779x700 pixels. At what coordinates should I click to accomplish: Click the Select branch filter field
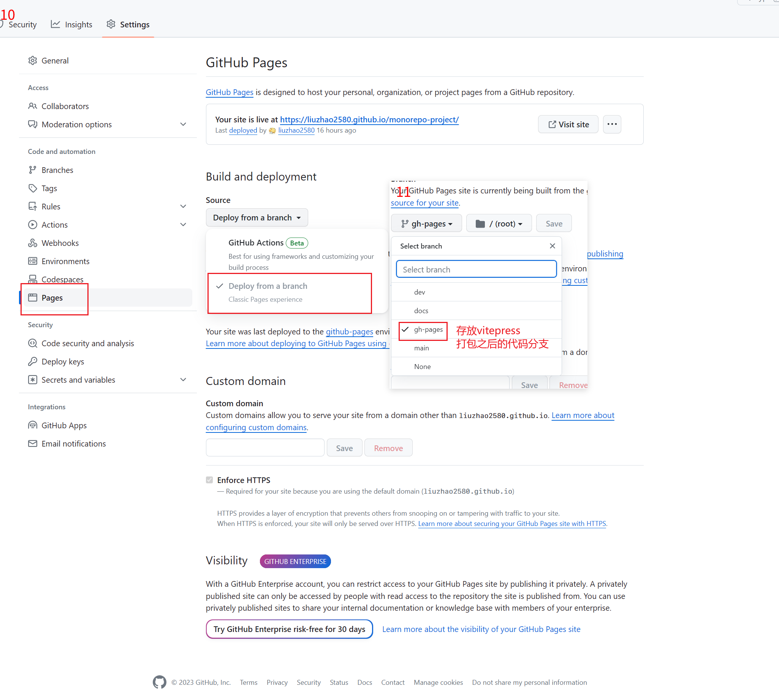tap(476, 269)
